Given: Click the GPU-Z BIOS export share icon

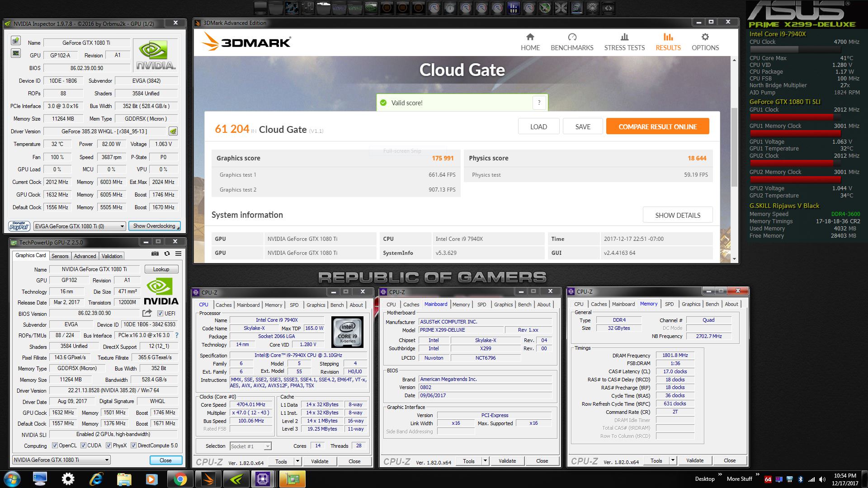Looking at the screenshot, I should coord(147,313).
